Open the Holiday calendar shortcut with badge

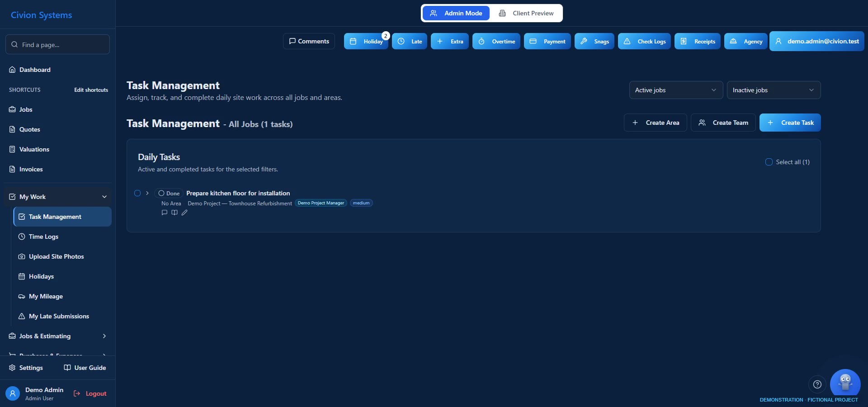366,41
